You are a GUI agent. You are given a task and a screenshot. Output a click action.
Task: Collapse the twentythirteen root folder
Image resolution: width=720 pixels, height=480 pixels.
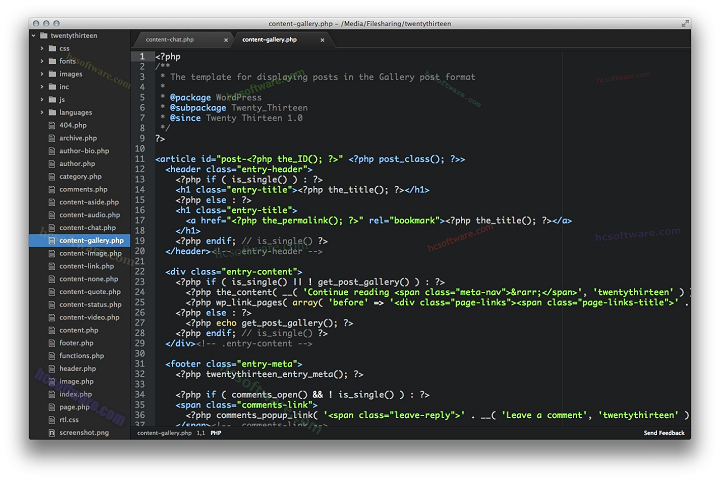pos(34,35)
